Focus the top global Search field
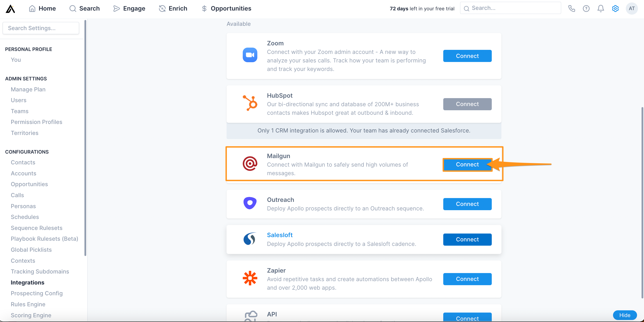Screen dimensions: 644x322 coord(510,8)
